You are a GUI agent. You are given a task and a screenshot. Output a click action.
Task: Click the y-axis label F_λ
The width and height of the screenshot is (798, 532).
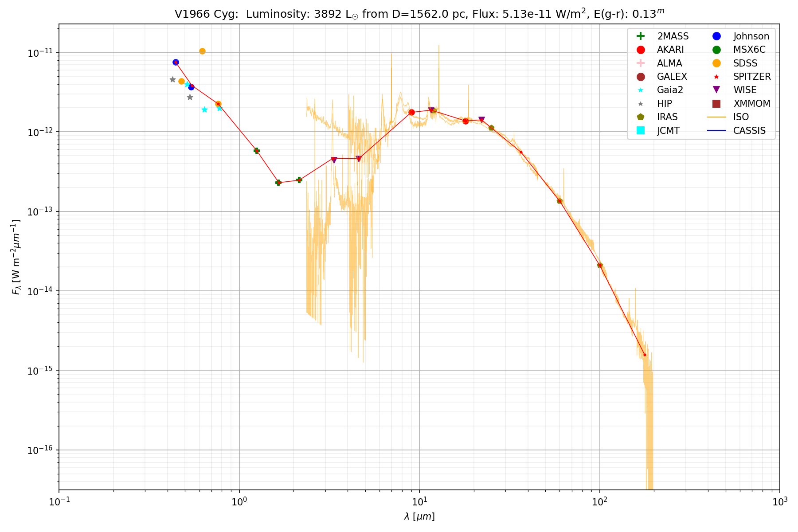tap(16, 257)
